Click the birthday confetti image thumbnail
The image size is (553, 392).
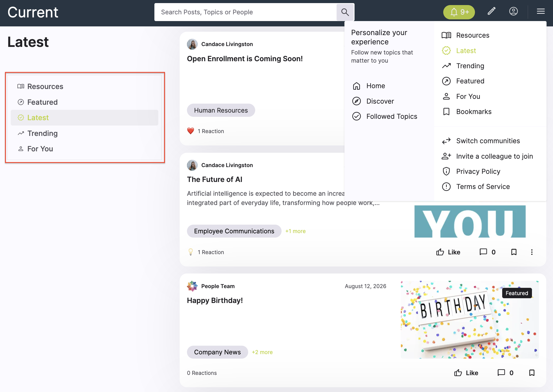point(470,320)
